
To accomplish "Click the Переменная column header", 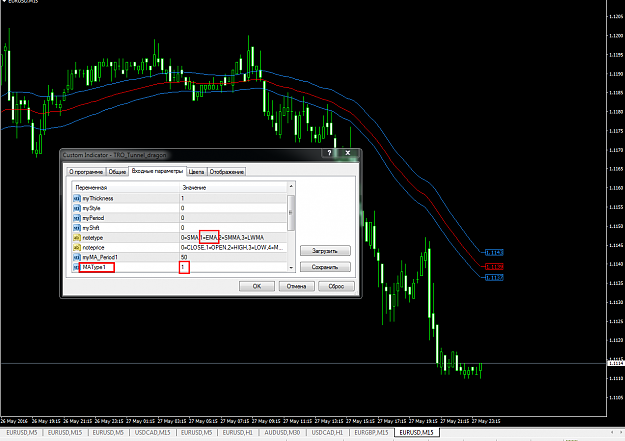I will click(x=125, y=187).
